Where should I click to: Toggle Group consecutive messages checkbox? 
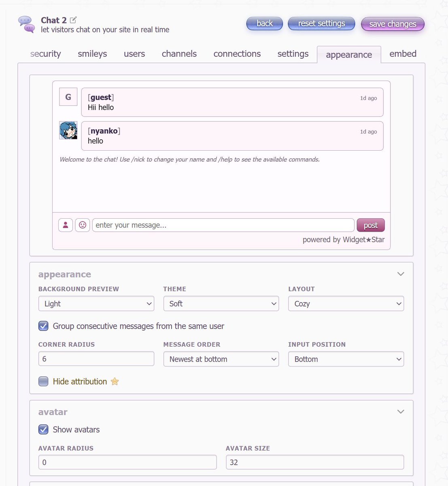pyautogui.click(x=43, y=326)
